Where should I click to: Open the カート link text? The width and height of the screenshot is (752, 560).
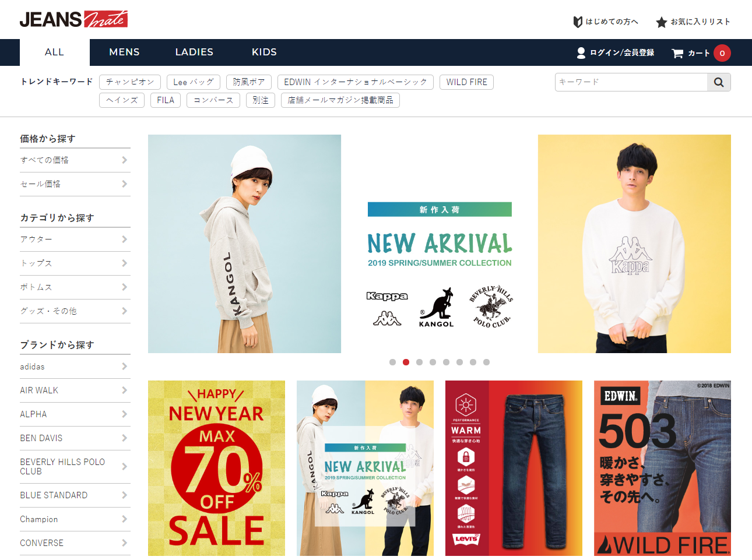[699, 53]
